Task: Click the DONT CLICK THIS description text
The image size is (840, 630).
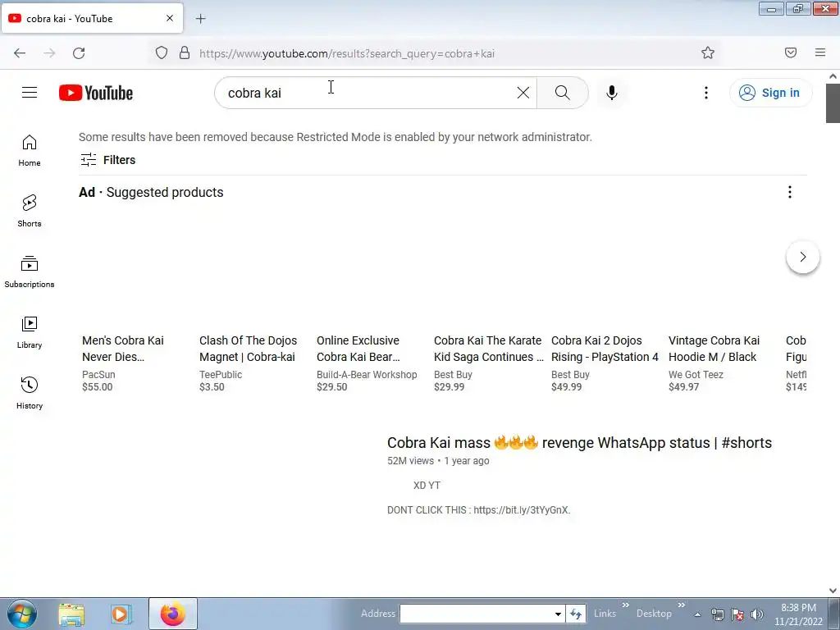Action: pos(478,510)
